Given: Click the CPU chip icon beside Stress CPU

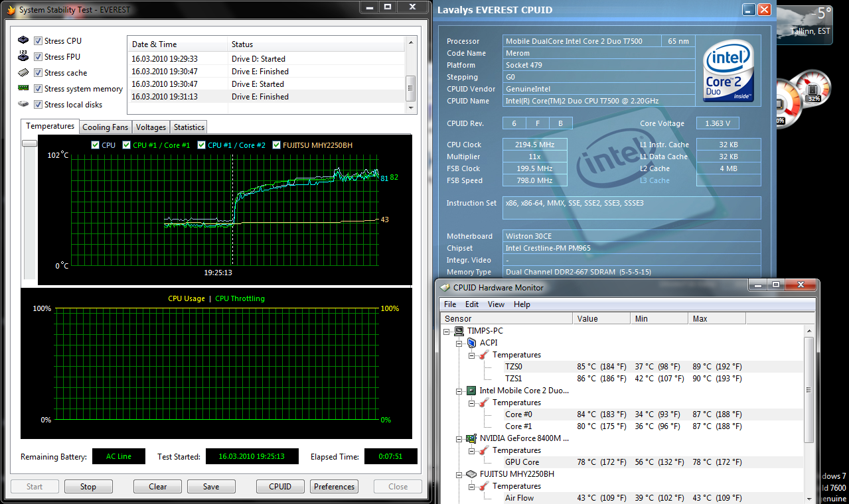Looking at the screenshot, I should coord(23,40).
